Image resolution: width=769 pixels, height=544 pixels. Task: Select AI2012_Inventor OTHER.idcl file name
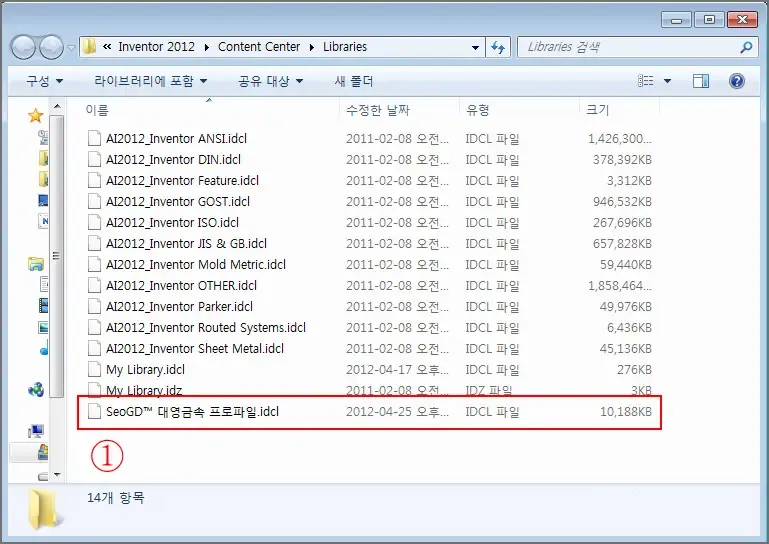coord(181,286)
